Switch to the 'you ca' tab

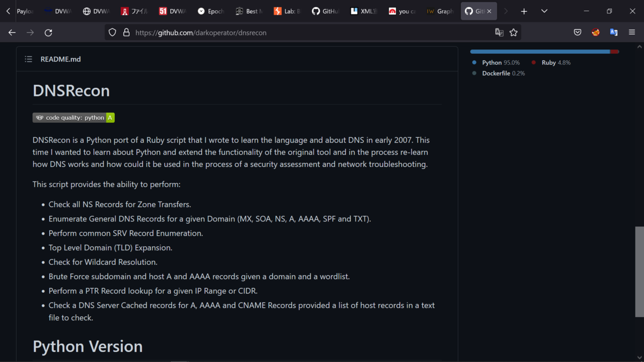coord(402,11)
